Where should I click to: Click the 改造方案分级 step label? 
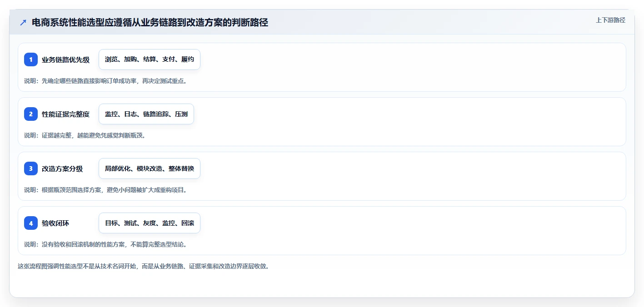[62, 168]
